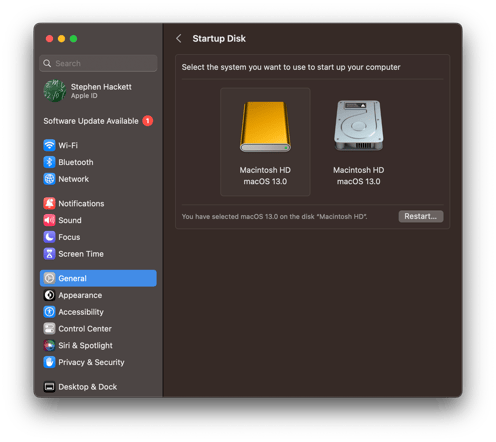The width and height of the screenshot is (496, 442).
Task: Open Focus settings label
Action: tap(69, 237)
